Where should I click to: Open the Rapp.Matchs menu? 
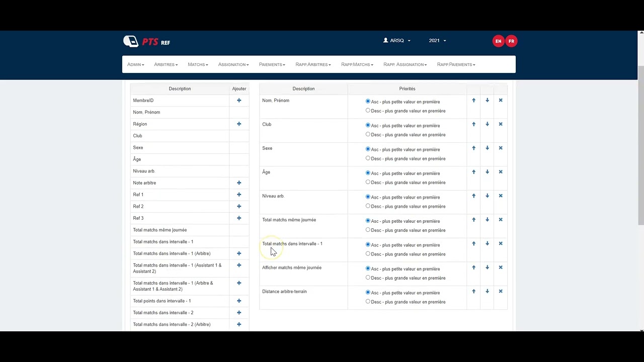[357, 64]
